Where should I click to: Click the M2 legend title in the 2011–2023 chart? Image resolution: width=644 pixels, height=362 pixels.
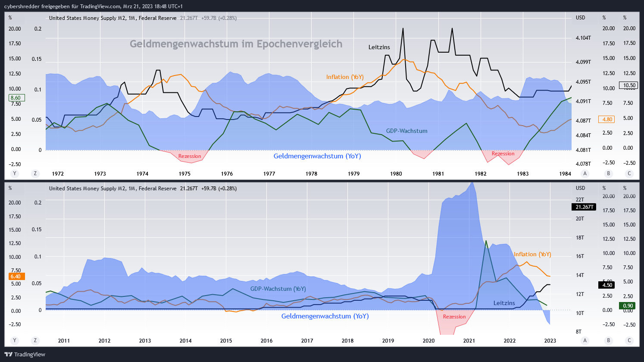click(x=113, y=189)
